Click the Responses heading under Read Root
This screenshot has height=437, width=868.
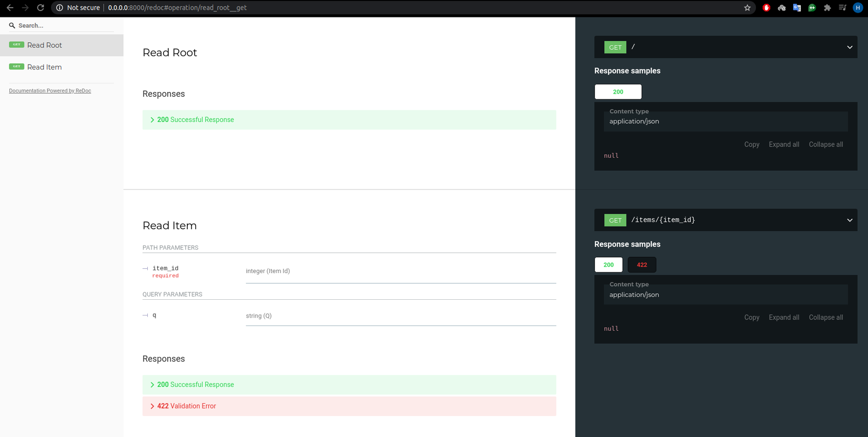click(x=164, y=94)
